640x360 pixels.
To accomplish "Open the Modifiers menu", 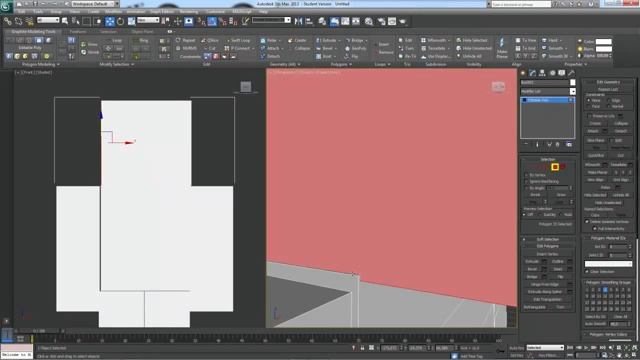I will point(113,12).
